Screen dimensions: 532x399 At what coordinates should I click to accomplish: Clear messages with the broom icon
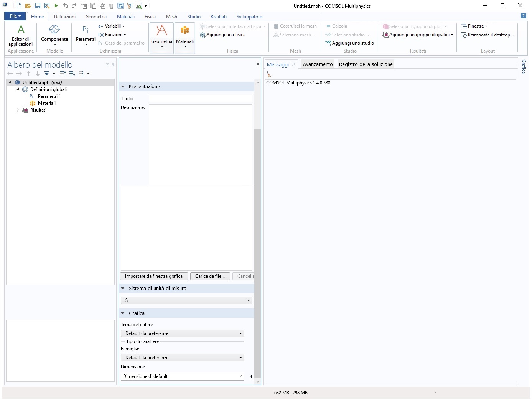(269, 74)
